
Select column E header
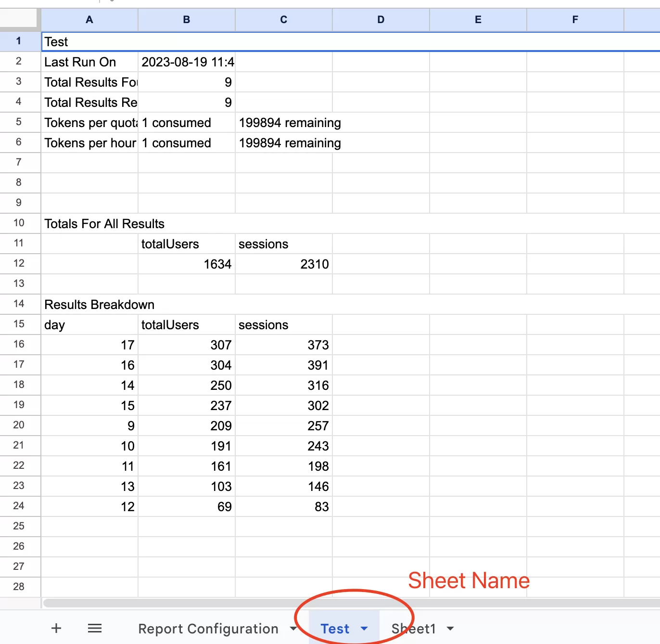(478, 20)
